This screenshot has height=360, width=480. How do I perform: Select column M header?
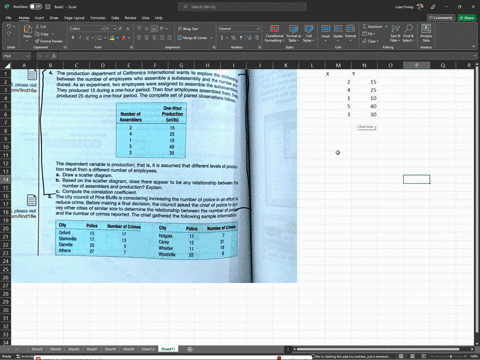338,65
